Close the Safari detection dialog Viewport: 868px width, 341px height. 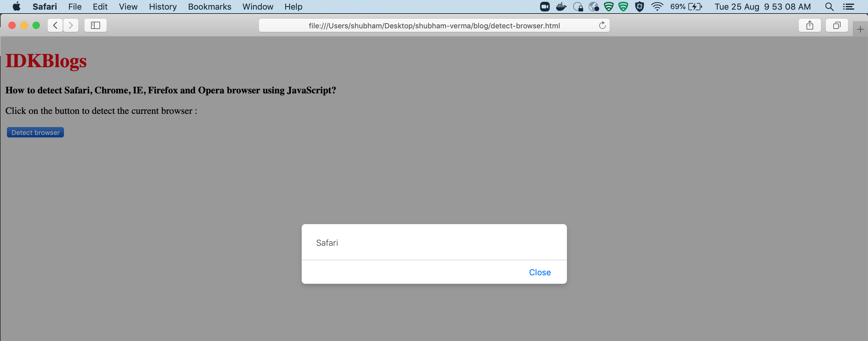(540, 272)
